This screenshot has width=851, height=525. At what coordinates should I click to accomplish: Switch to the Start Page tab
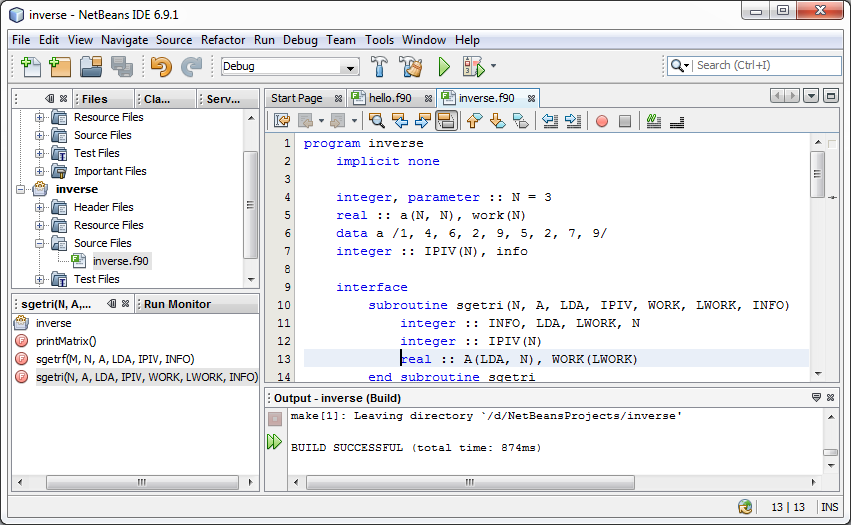pos(296,98)
